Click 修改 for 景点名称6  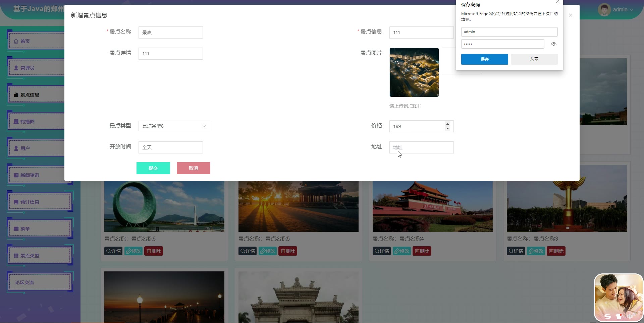coord(133,251)
